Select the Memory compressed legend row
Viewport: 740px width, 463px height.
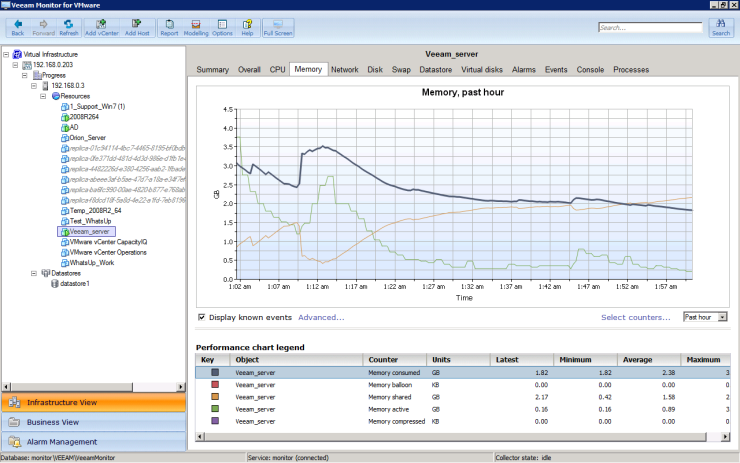(462, 421)
